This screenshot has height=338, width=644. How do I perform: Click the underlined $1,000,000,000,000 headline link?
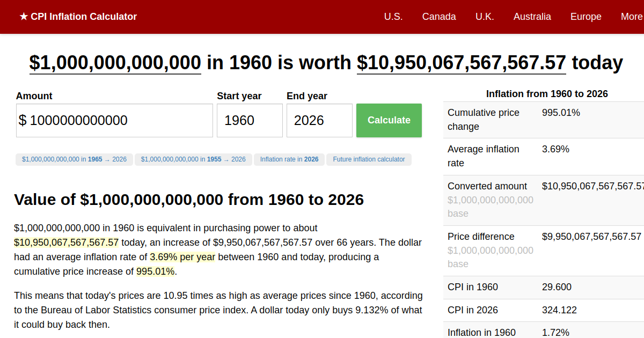pos(115,63)
